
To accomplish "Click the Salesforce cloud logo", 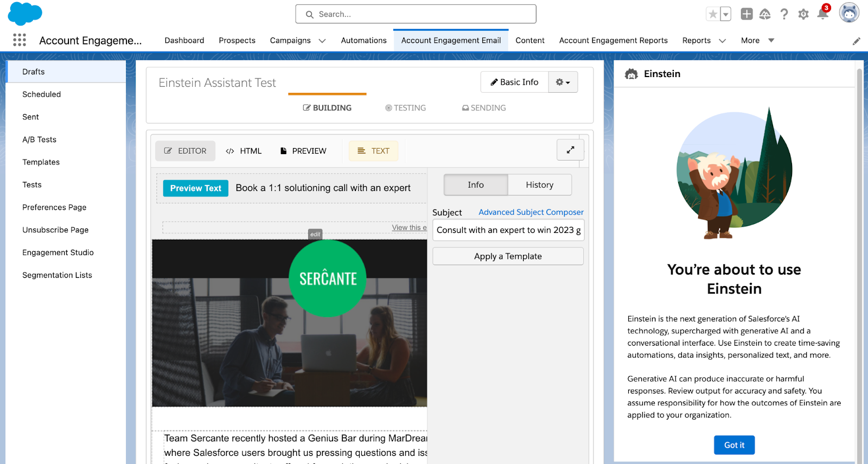I will click(x=25, y=14).
